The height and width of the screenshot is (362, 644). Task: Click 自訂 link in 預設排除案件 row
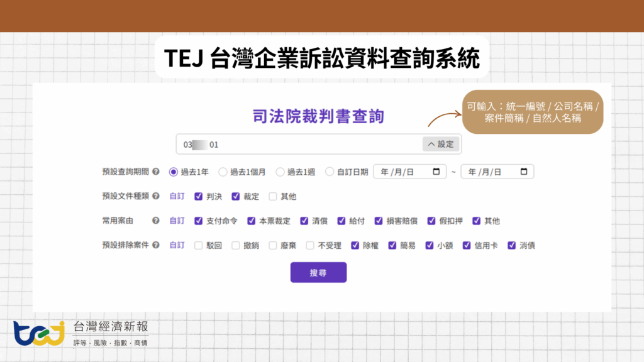click(x=177, y=245)
